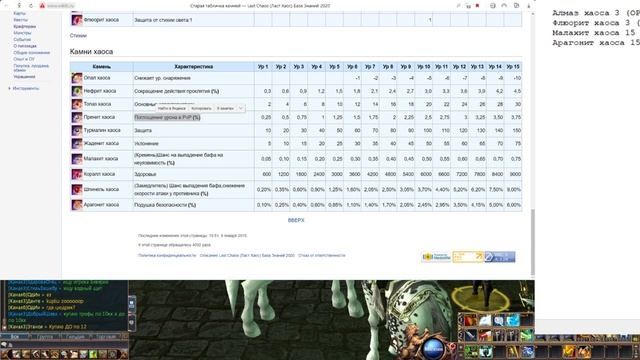This screenshot has width=640, height=360.
Task: Switch game chat to the Группа tab
Action: click(45, 337)
